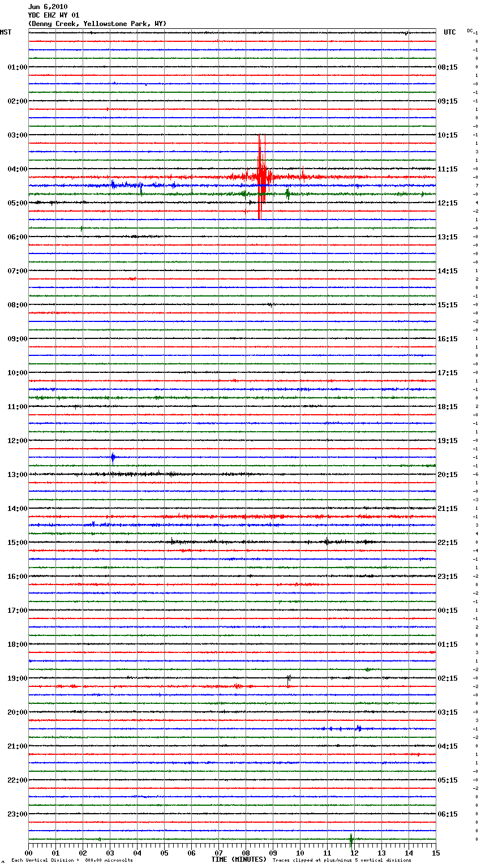481x868 pixels.
Task: Click the 00:15 UTC time label
Action: (448, 611)
